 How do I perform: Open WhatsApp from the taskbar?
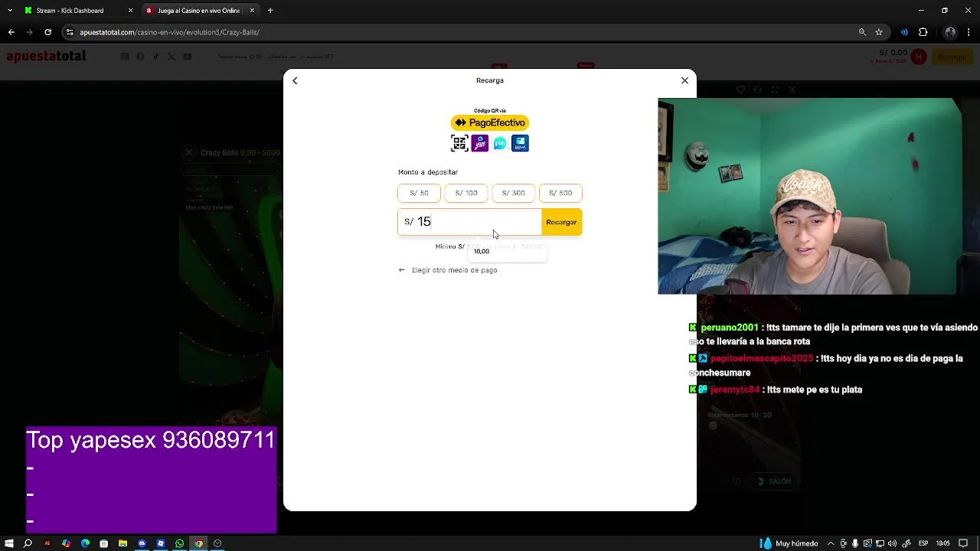point(180,543)
